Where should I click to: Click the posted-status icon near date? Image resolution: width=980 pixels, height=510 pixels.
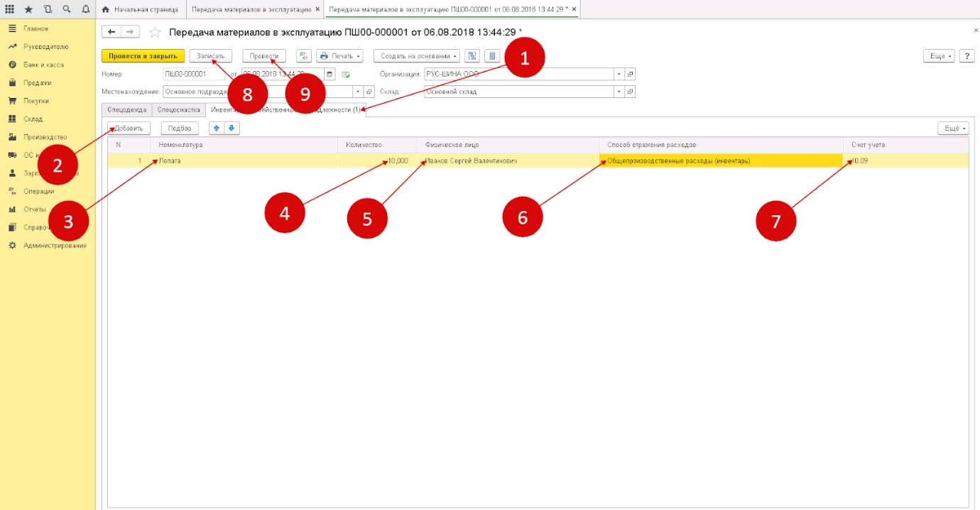[346, 74]
